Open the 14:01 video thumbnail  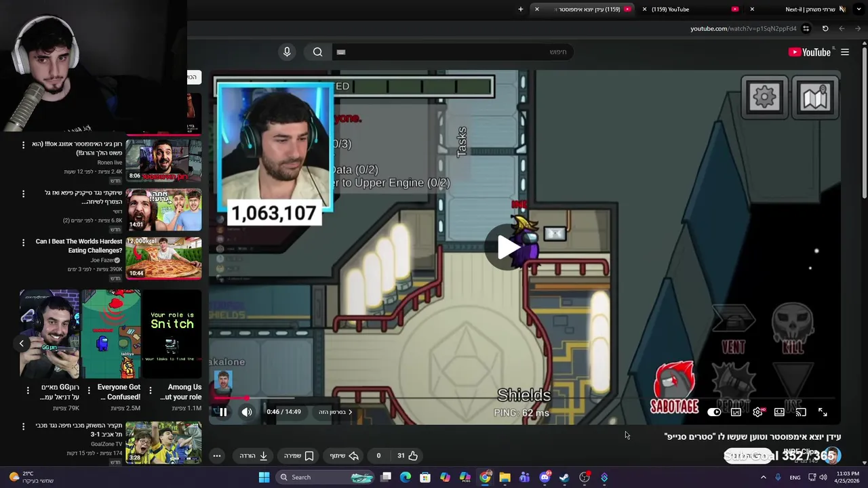[163, 209]
